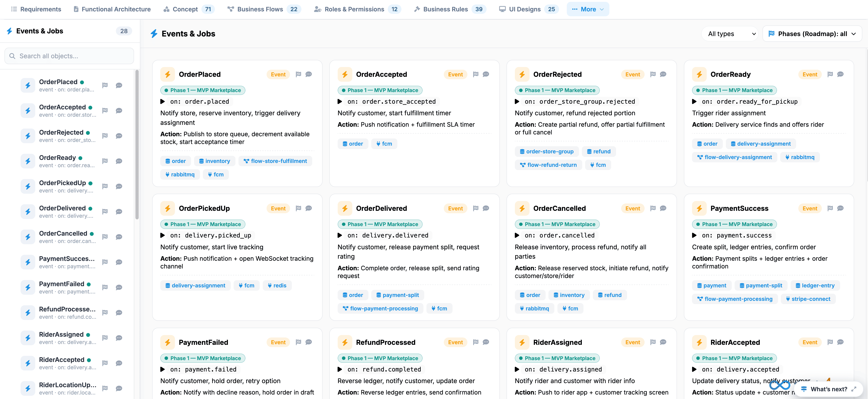Open the Business Rules tab

tap(450, 9)
